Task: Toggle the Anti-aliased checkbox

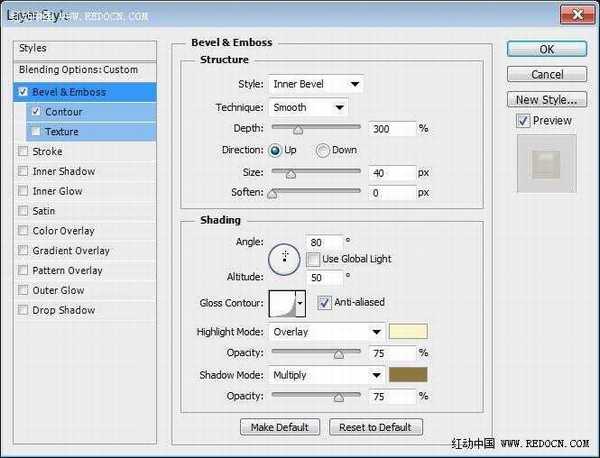Action: 324,302
